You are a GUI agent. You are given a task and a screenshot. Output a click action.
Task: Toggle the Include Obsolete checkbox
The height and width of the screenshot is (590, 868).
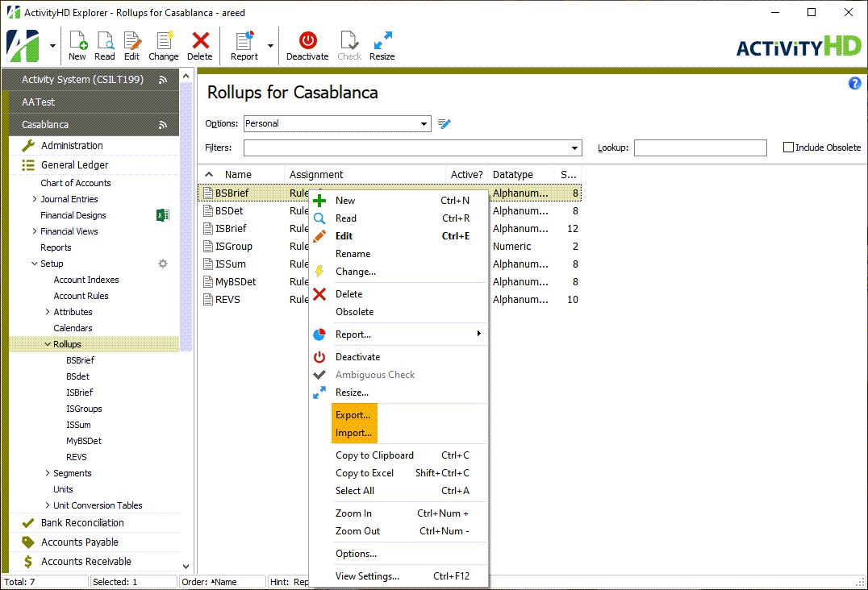(x=788, y=147)
